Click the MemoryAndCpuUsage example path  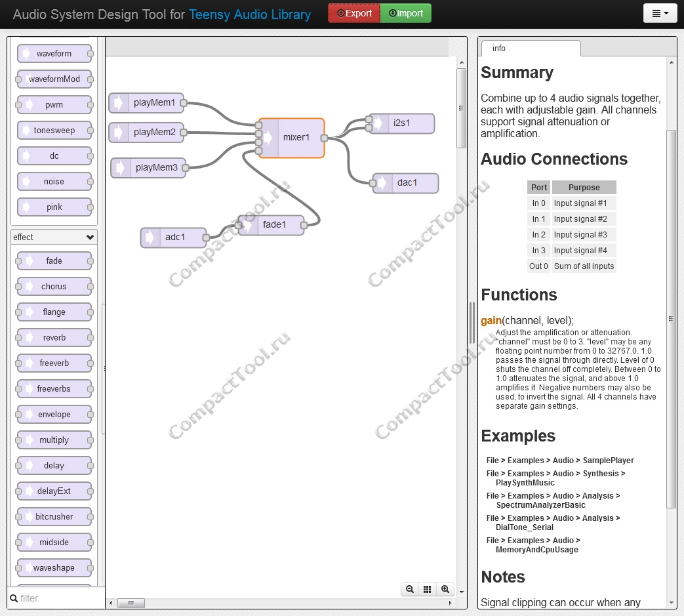coord(534,545)
